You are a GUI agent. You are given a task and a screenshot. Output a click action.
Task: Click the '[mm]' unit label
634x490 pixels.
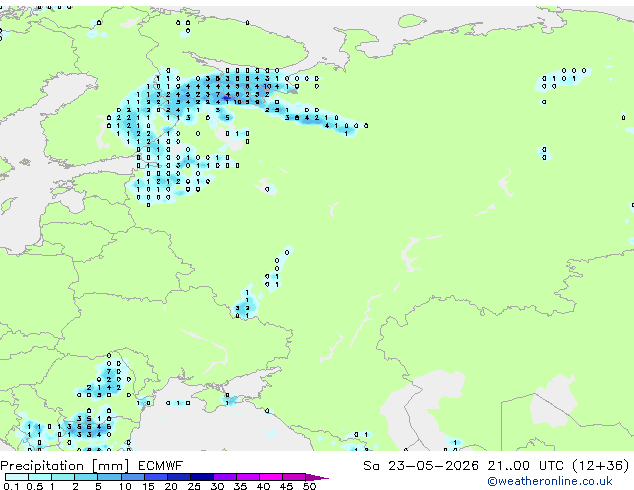click(110, 466)
